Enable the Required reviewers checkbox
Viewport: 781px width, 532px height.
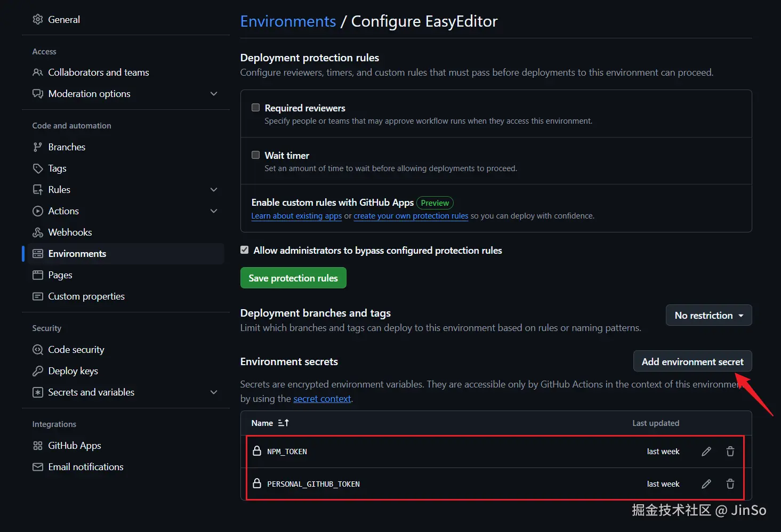pos(256,108)
